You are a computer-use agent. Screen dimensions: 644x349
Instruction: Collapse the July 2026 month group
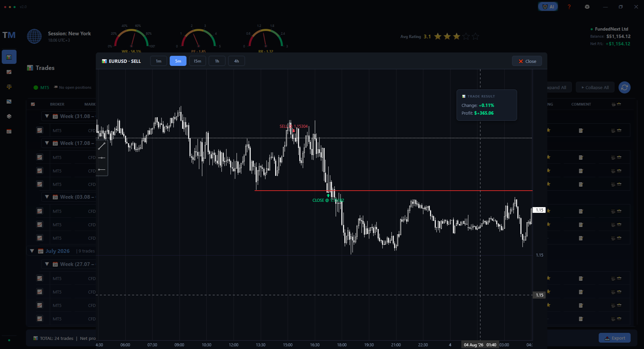pyautogui.click(x=32, y=251)
